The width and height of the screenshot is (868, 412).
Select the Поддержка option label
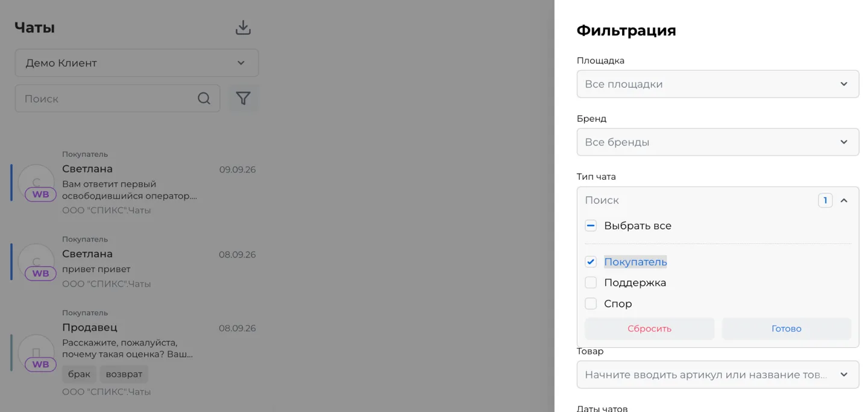pos(635,282)
